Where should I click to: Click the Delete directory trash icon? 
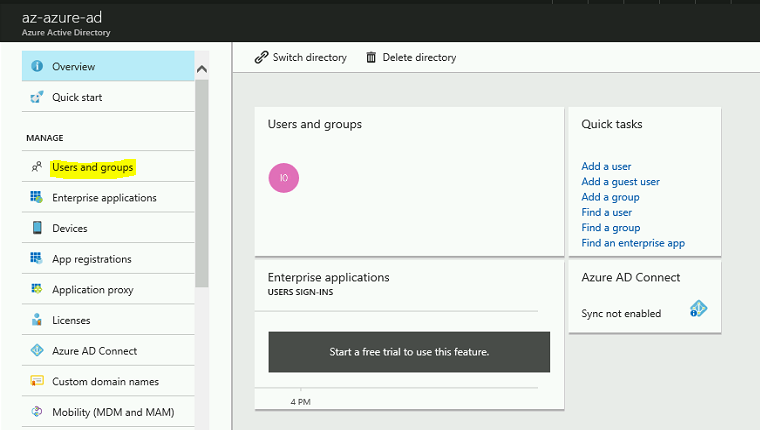[x=371, y=57]
